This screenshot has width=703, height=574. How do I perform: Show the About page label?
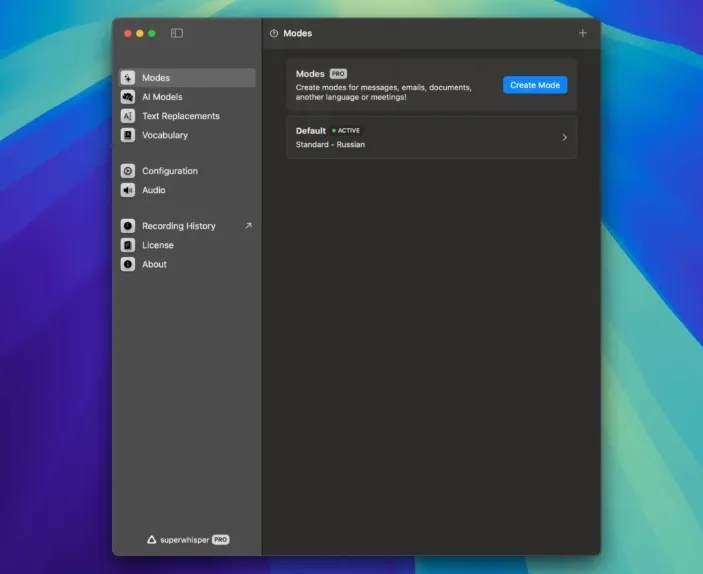point(154,265)
